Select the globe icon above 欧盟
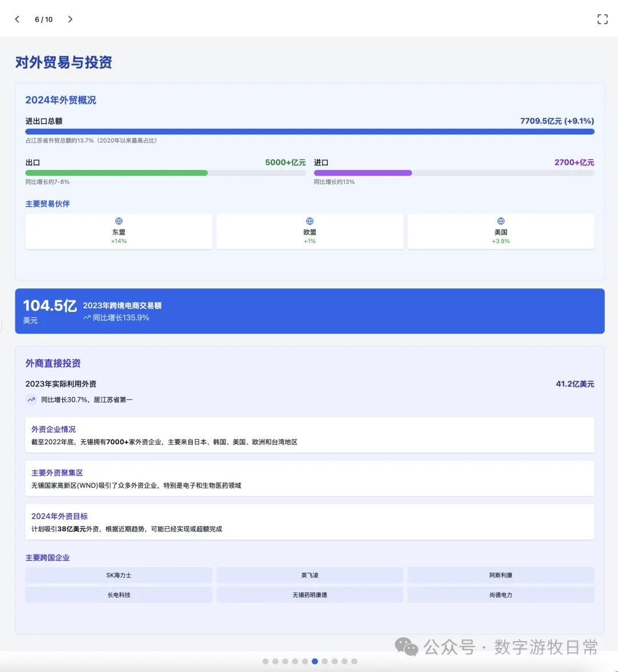Screen dimensions: 618x672 [309, 221]
